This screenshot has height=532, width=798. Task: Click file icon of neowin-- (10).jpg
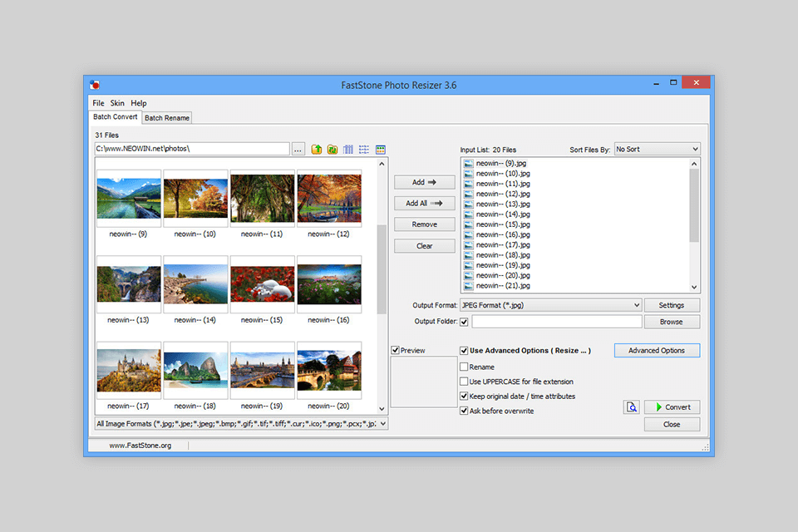pyautogui.click(x=468, y=174)
